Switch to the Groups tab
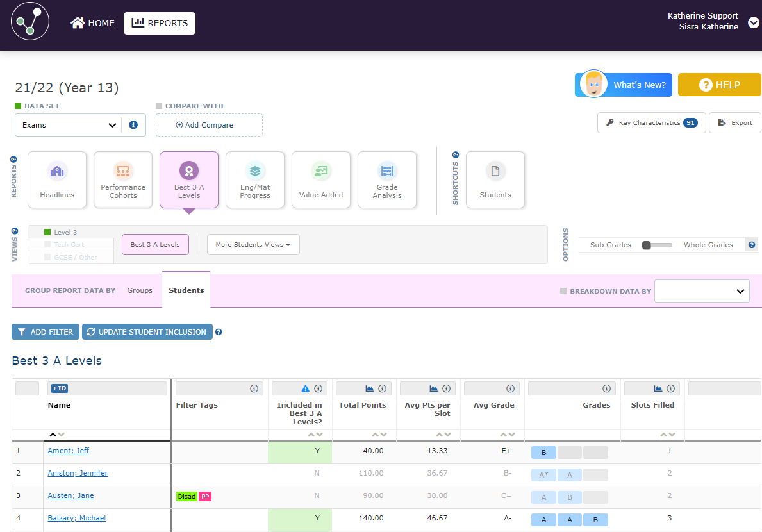The image size is (762, 532). (140, 290)
